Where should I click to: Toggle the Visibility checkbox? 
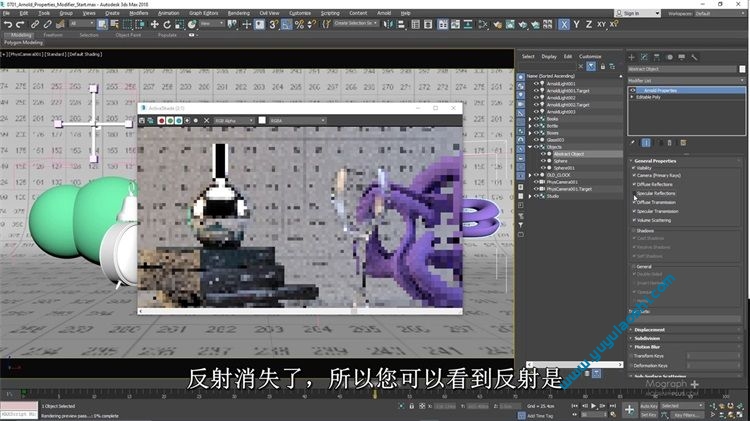point(635,168)
